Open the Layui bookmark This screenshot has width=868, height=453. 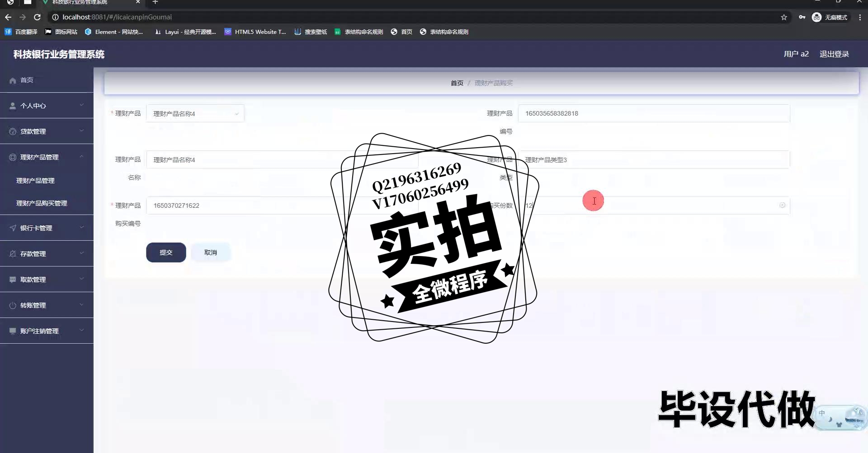185,32
